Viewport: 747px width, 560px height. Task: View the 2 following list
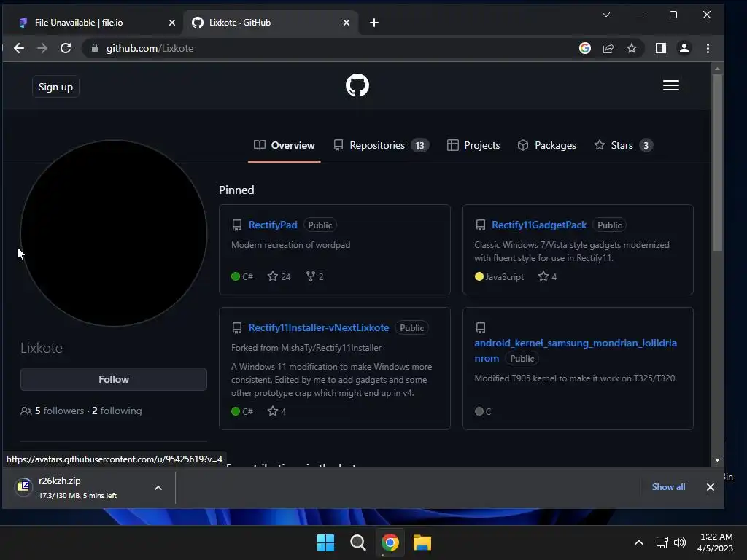(117, 411)
